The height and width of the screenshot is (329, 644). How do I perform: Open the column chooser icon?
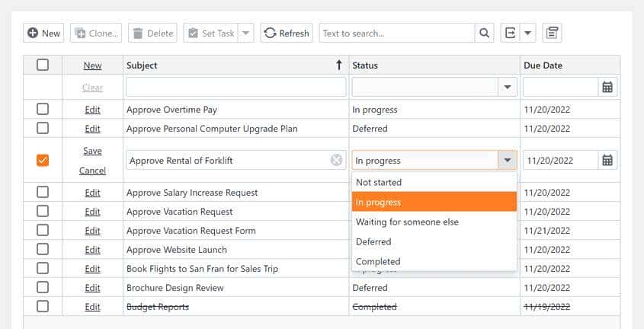553,33
